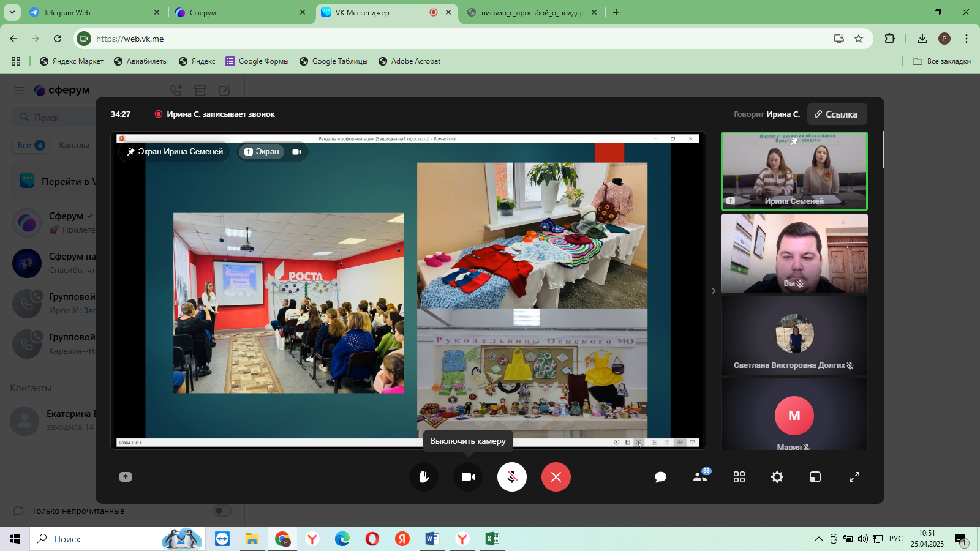Screen dimensions: 980x551
Task: Open browser downloads icon
Action: [922, 39]
